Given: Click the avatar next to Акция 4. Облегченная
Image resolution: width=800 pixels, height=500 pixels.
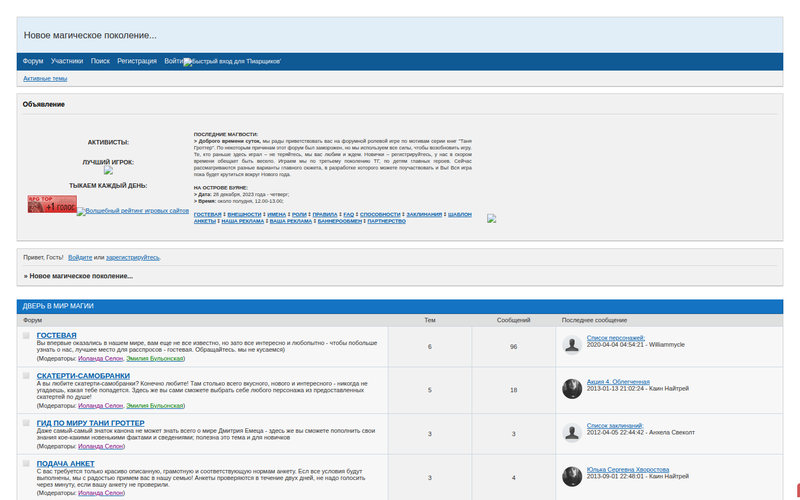Looking at the screenshot, I should [x=572, y=389].
